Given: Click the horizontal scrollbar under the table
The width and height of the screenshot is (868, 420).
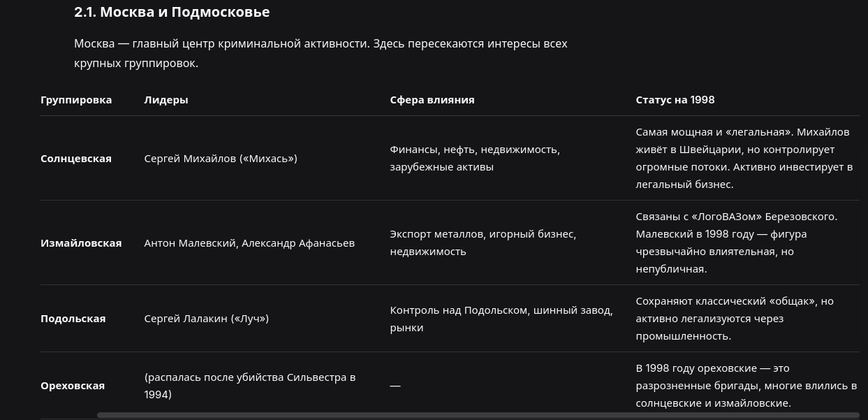Looking at the screenshot, I should [x=478, y=415].
